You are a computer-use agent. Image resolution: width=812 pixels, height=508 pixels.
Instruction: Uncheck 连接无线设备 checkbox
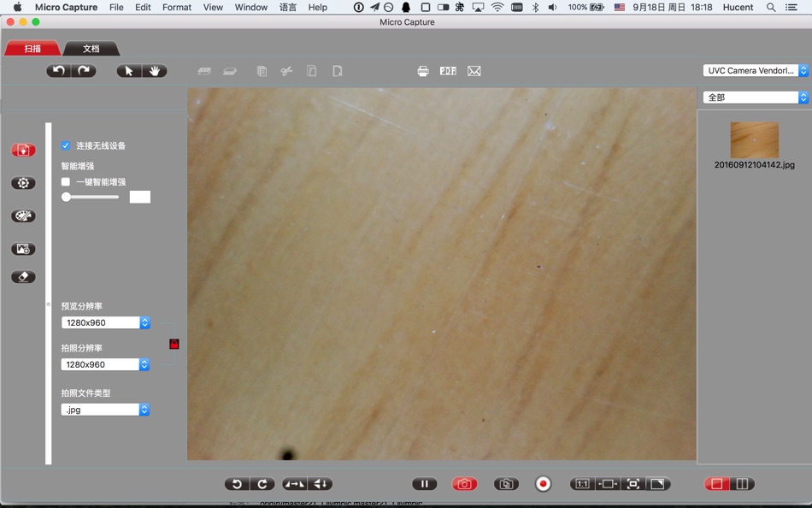pos(66,145)
